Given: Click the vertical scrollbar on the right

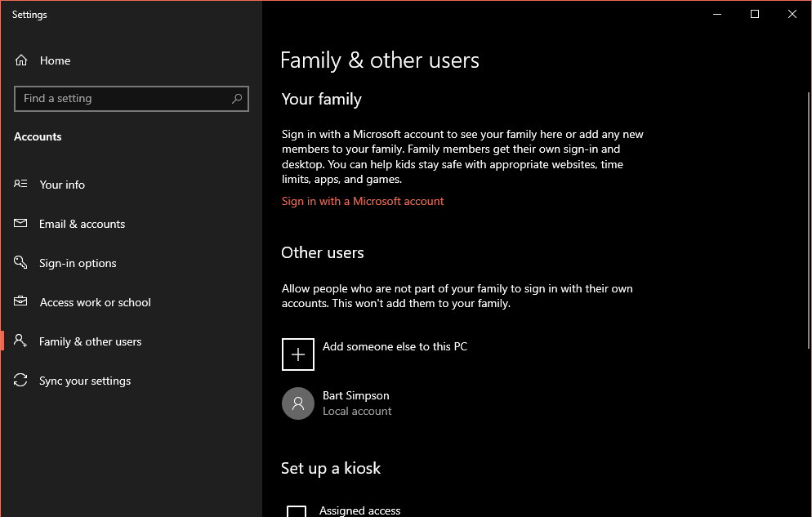Looking at the screenshot, I should [x=809, y=221].
